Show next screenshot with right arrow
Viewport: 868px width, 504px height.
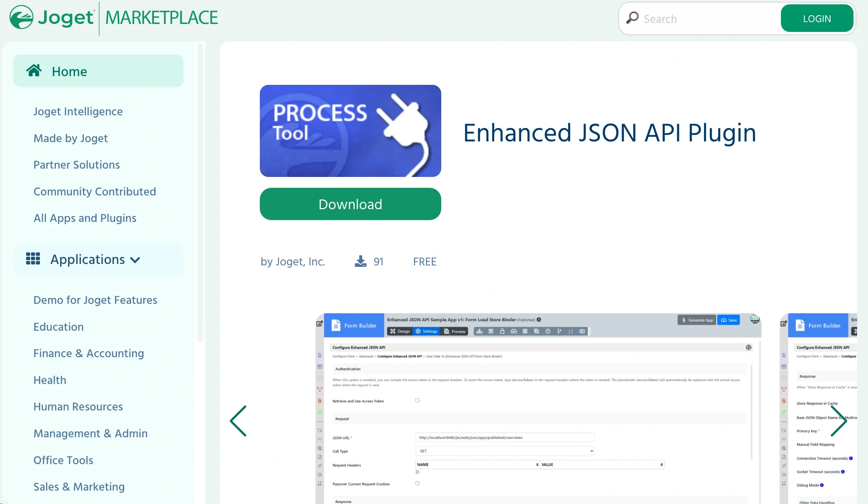pyautogui.click(x=838, y=421)
